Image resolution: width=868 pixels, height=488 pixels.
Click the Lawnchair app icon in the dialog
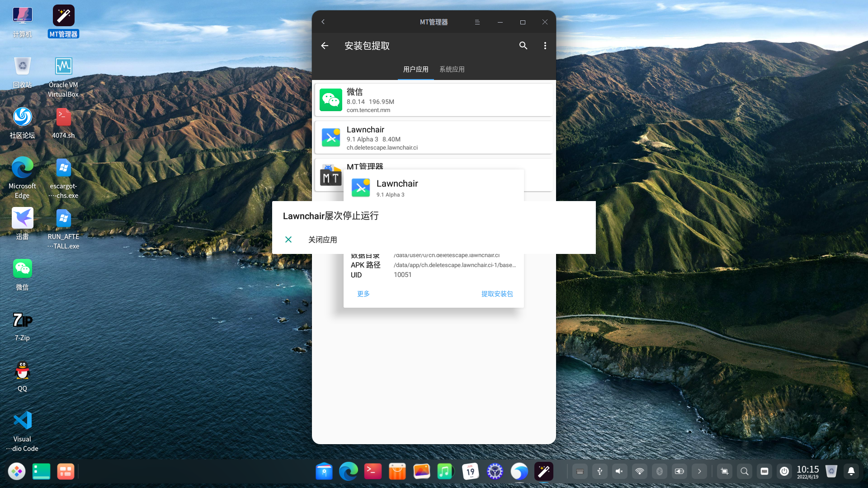360,188
